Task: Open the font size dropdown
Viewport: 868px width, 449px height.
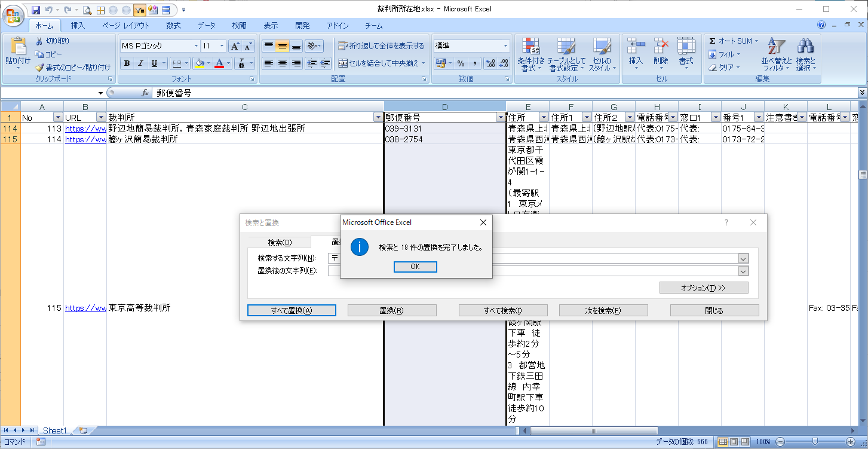Action: coord(222,46)
